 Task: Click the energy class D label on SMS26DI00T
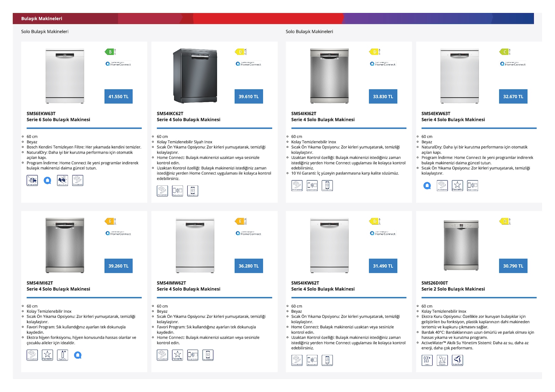505,221
